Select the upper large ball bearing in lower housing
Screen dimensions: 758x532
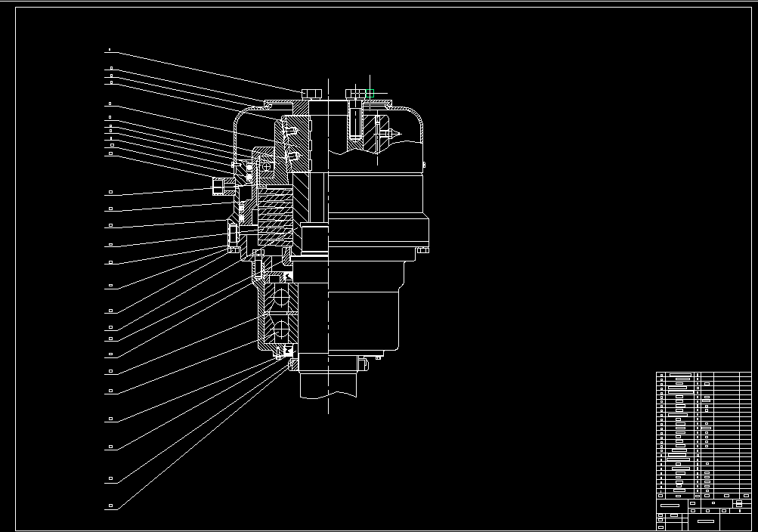[x=281, y=298]
